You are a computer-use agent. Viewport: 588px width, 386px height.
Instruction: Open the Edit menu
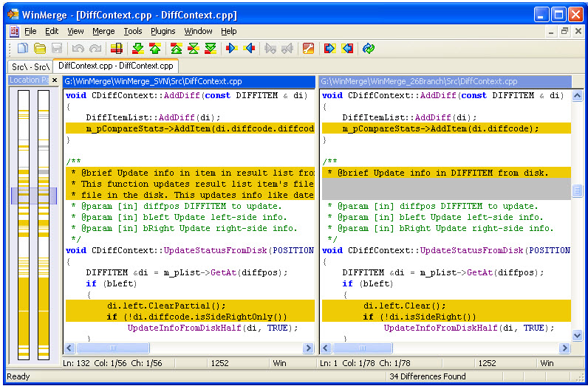point(52,31)
